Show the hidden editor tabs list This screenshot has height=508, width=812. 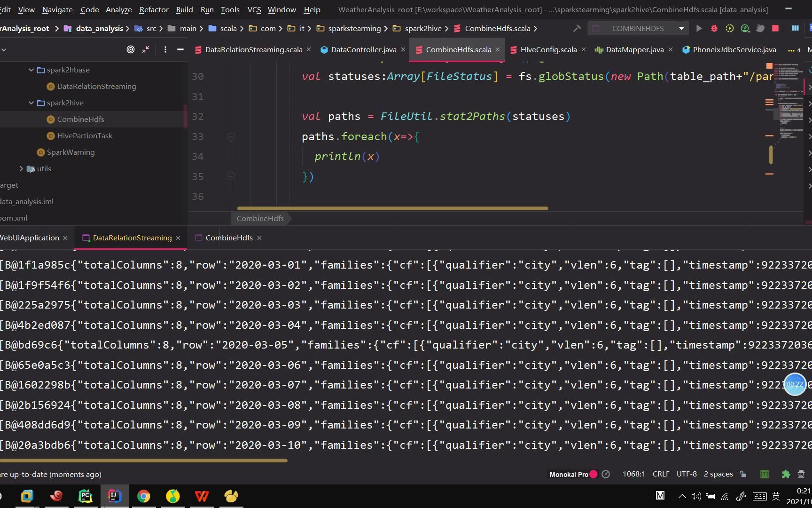coord(794,50)
